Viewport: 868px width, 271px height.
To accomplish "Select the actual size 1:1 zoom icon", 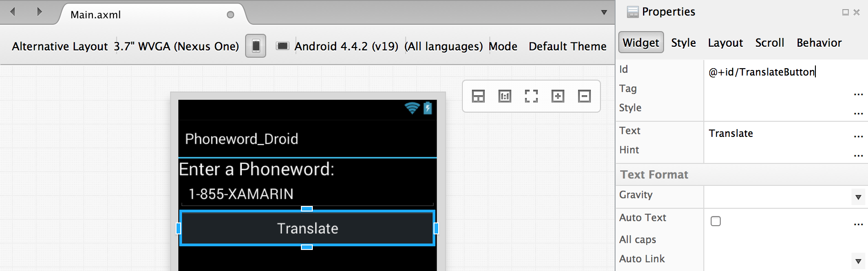I will 505,96.
